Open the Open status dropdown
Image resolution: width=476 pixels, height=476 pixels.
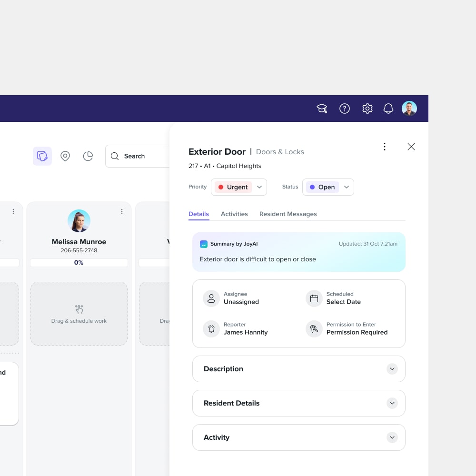328,187
